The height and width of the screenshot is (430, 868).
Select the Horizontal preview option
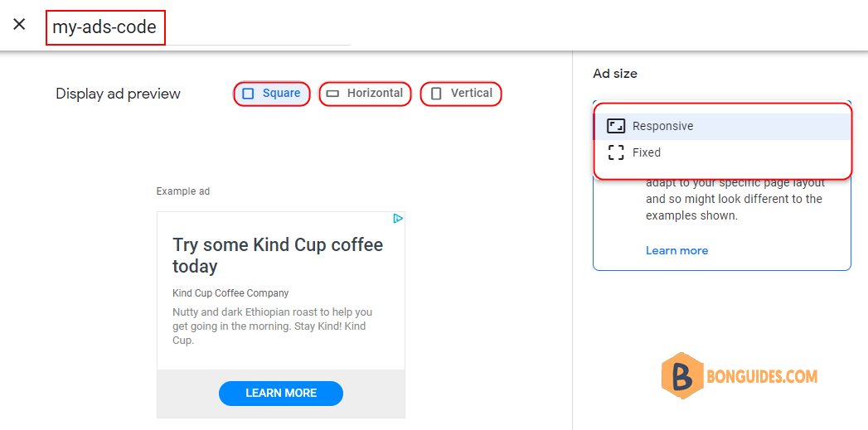pos(365,94)
